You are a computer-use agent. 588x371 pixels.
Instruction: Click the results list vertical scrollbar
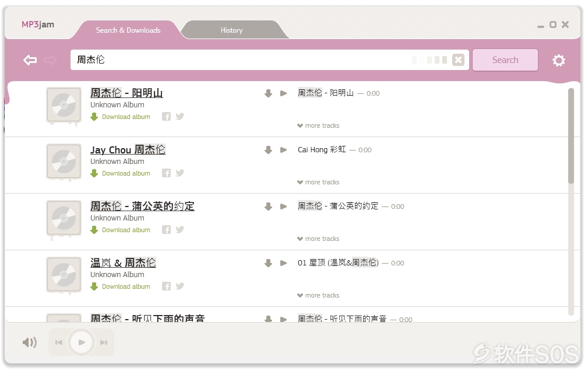click(571, 135)
